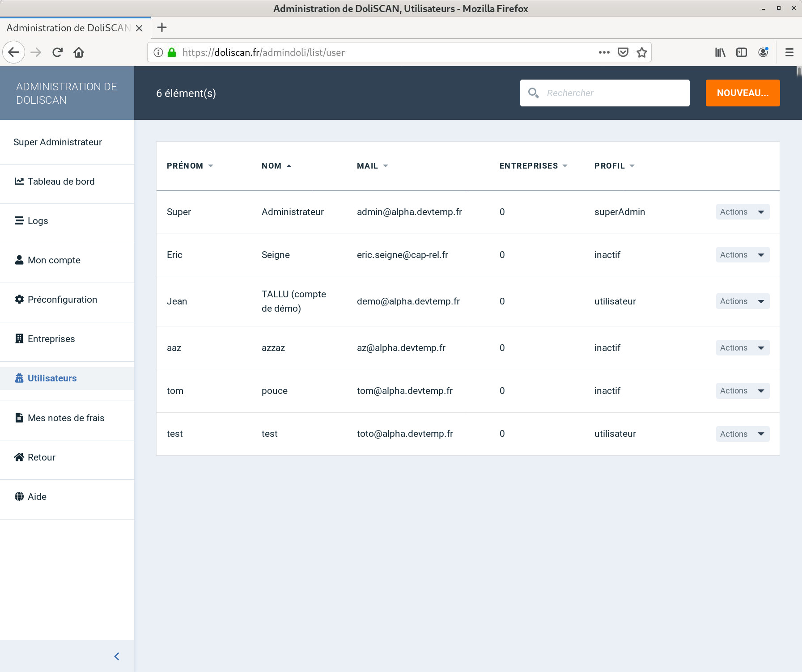Click the orange Nouveau button

coord(743,93)
